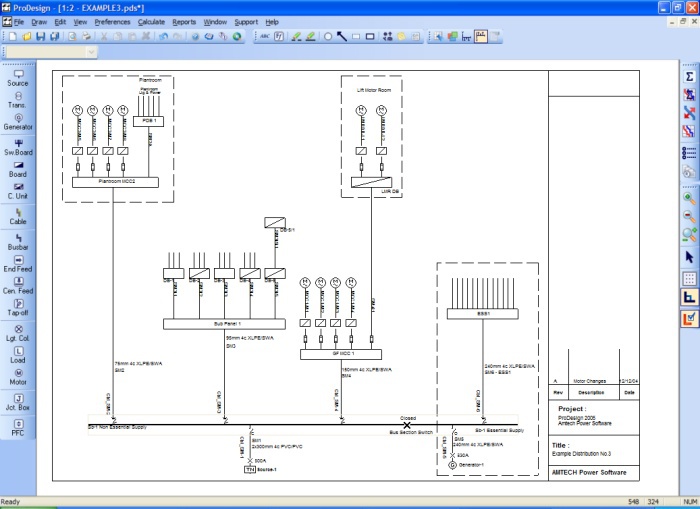Open the Draw menu
The image size is (700, 509).
click(x=39, y=22)
